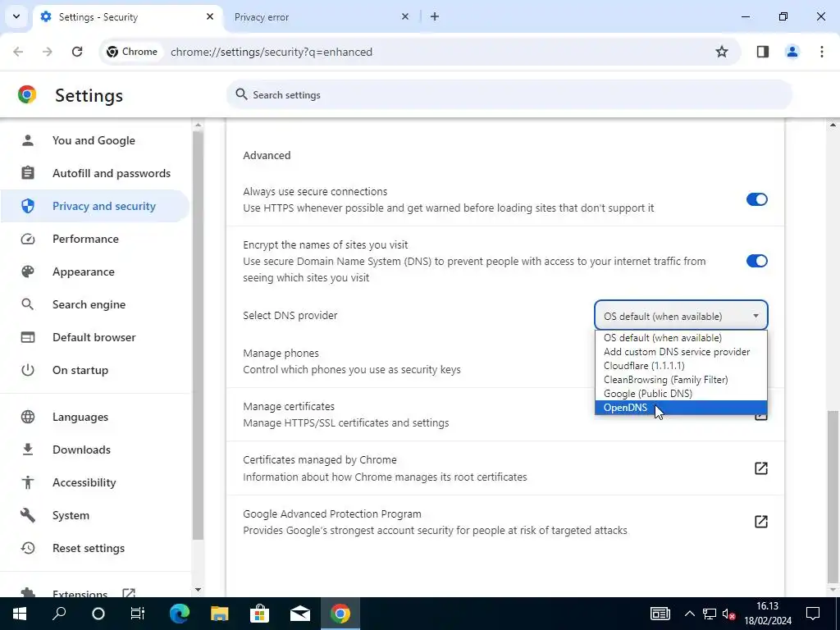Click the sidebar scrollbar up arrow

click(x=198, y=125)
